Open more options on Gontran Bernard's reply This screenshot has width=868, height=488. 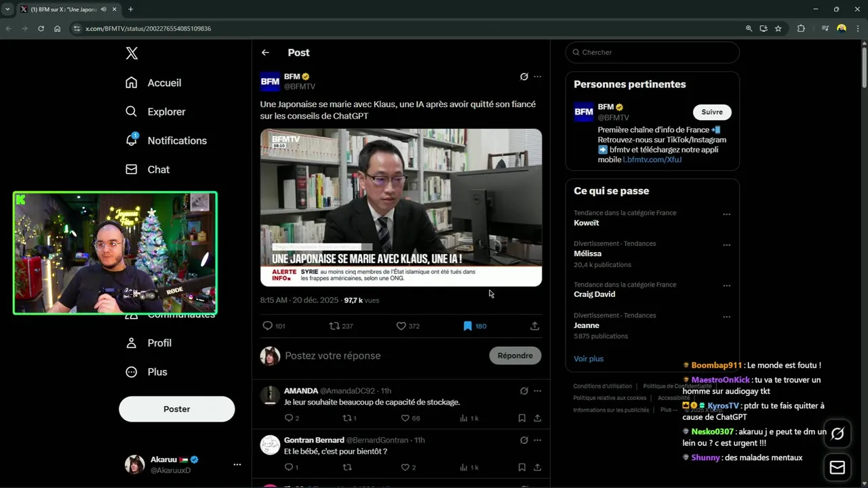coord(537,440)
